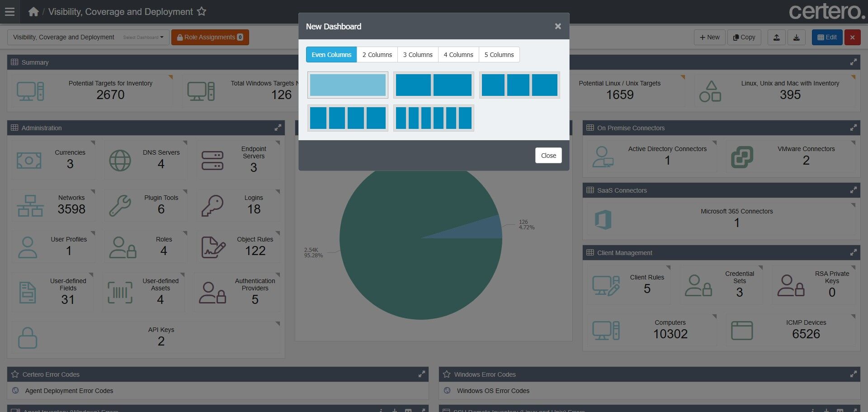Expand the SaaS Connectors panel

click(x=853, y=190)
